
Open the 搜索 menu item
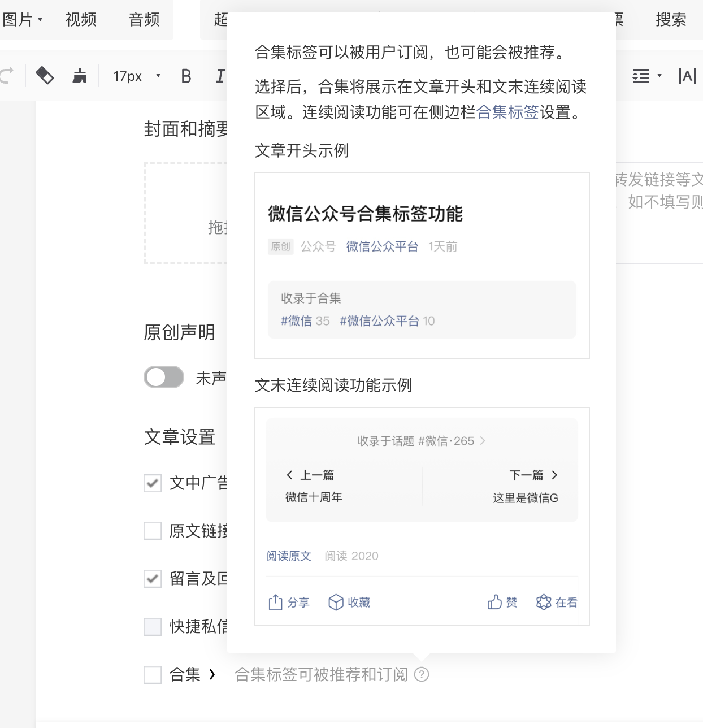click(671, 20)
